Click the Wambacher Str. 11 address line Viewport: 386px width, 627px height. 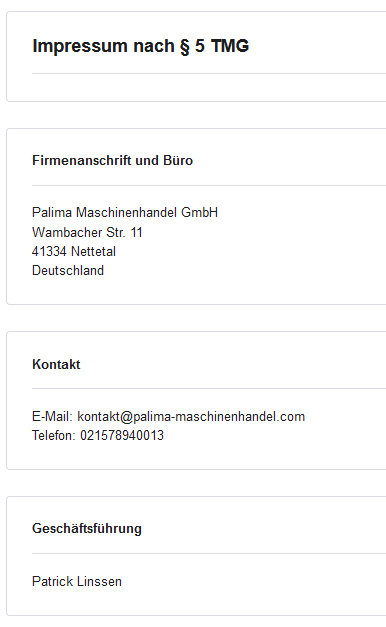[87, 232]
